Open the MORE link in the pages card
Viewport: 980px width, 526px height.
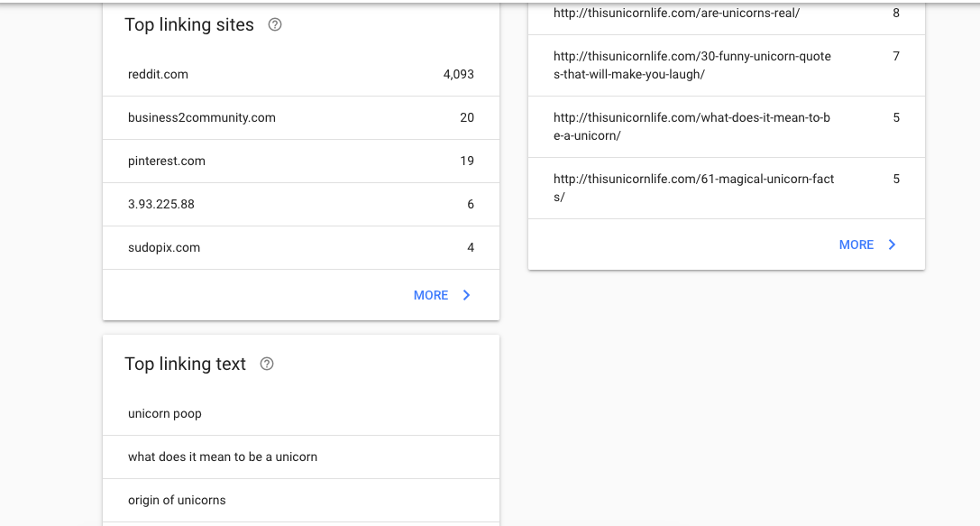click(856, 244)
